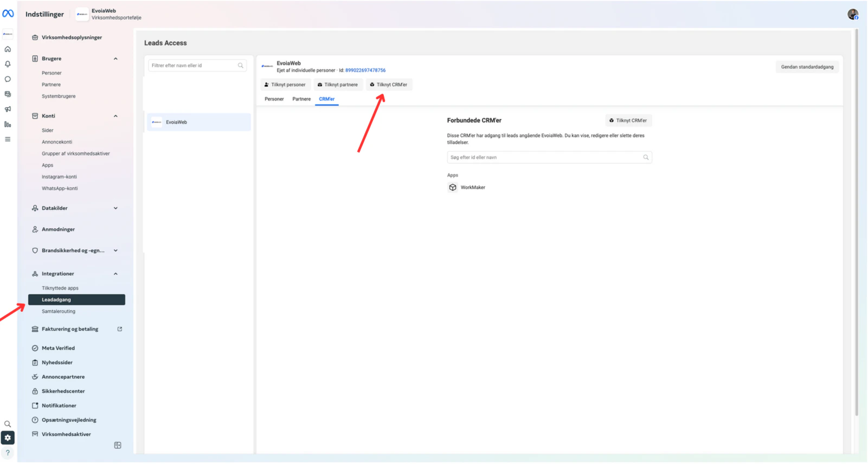Open Opsætningsvejledning in the sidebar
The height and width of the screenshot is (464, 868).
(x=69, y=420)
